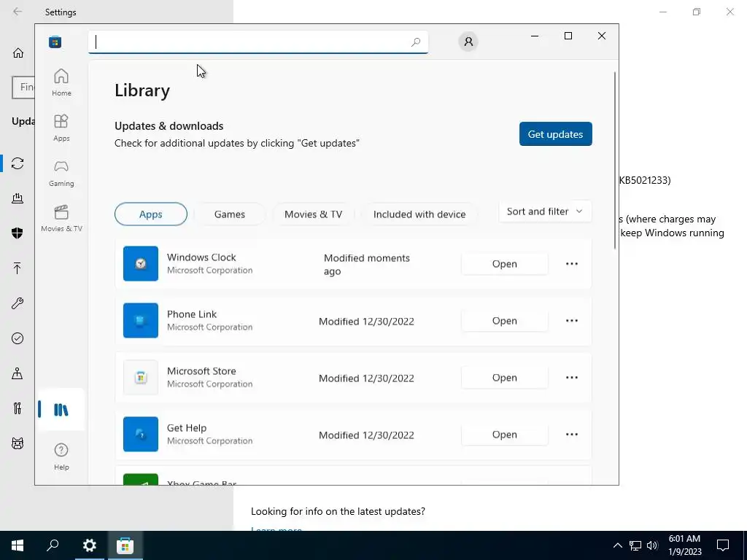Select the Windows Clock title text
Screen dimensions: 747x560
tap(201, 257)
